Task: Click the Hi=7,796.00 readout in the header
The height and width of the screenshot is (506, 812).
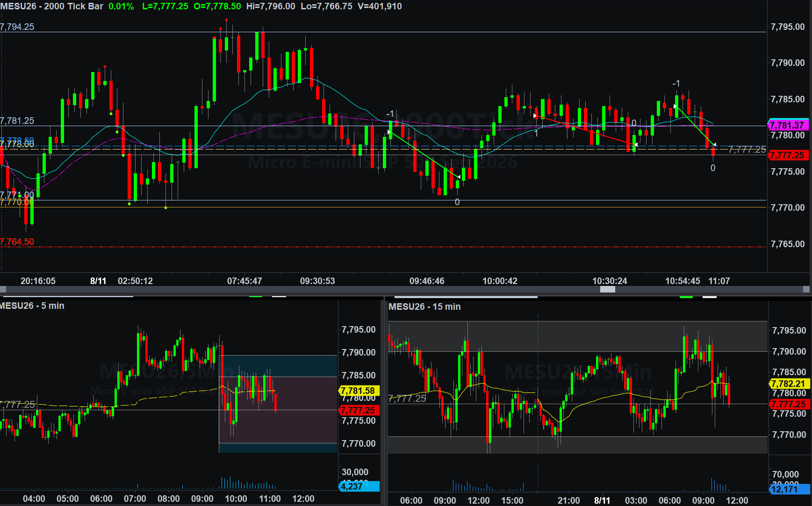Action: click(x=271, y=7)
